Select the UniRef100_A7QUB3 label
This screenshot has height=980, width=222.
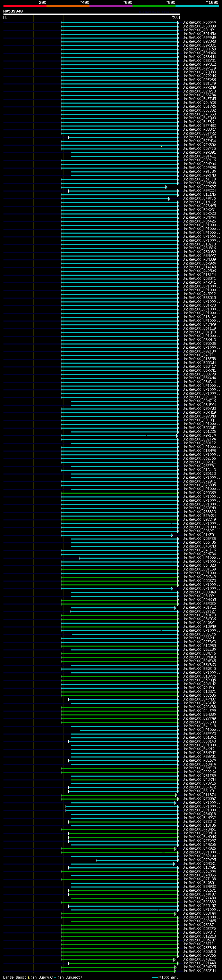(x=199, y=72)
